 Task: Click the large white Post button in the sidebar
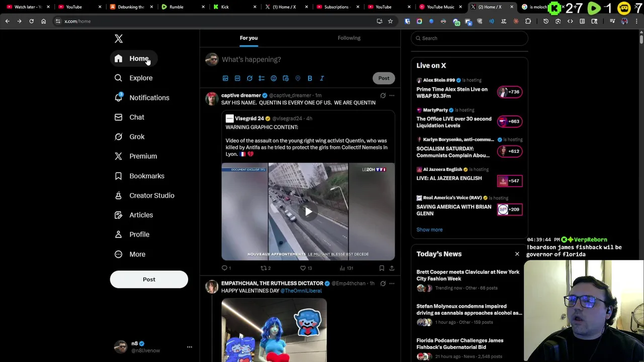pyautogui.click(x=149, y=280)
